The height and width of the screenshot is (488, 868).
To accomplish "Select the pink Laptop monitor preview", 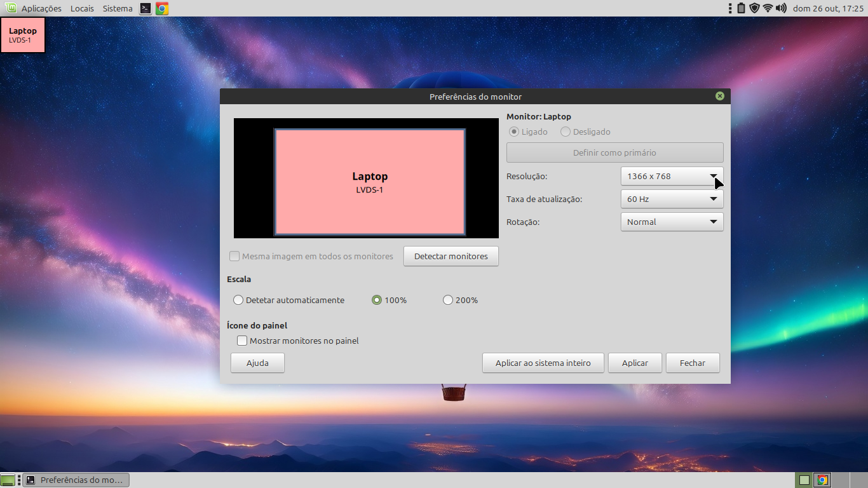I will tap(370, 182).
